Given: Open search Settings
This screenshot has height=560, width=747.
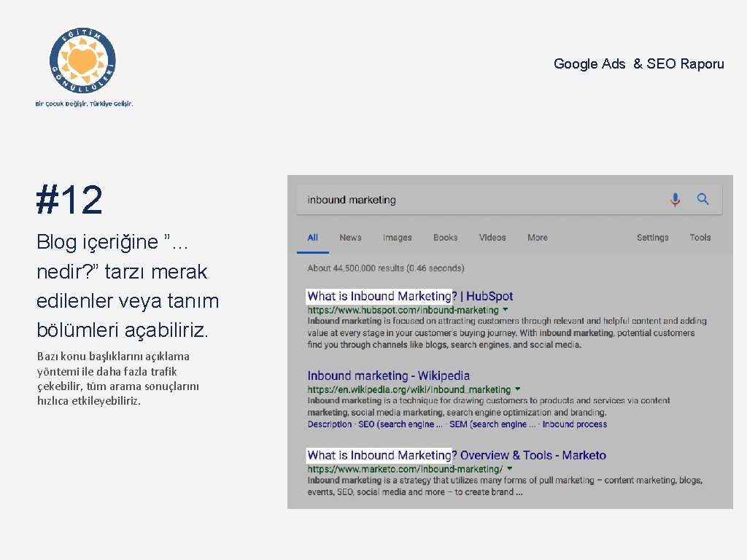Looking at the screenshot, I should (652, 237).
